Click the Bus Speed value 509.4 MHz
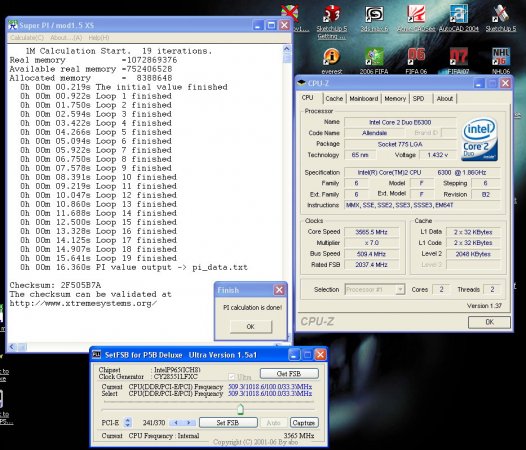The width and height of the screenshot is (526, 450). point(372,254)
